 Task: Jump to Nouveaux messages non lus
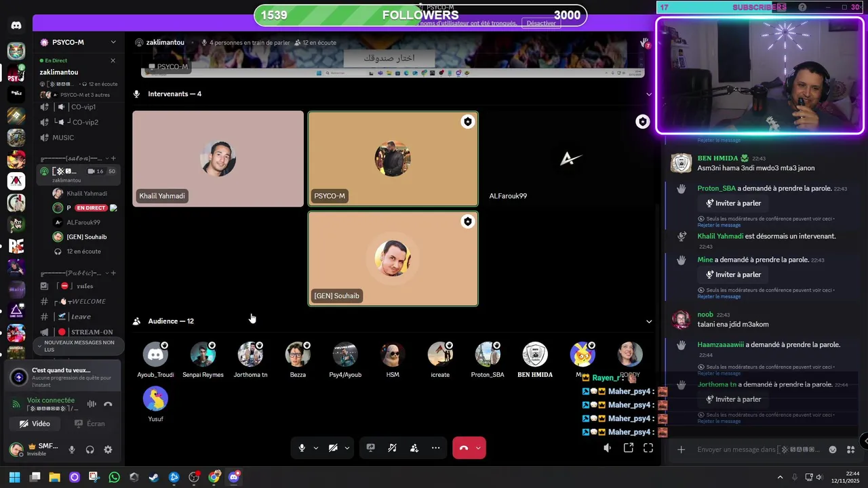[x=77, y=346]
